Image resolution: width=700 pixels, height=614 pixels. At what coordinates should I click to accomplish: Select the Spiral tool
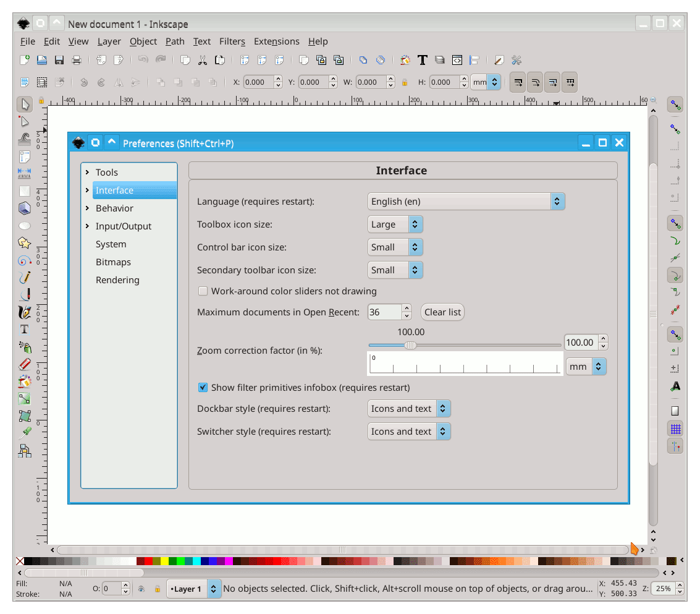(x=25, y=260)
